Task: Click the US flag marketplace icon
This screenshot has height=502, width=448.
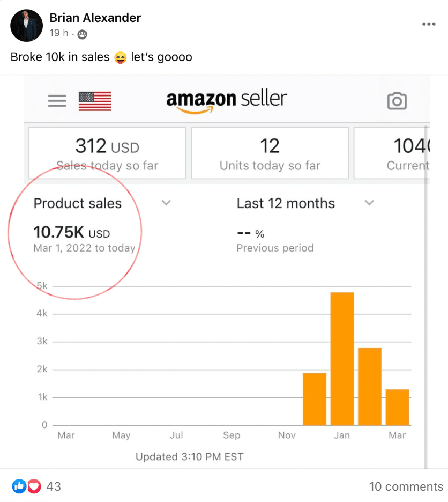Action: pyautogui.click(x=95, y=101)
